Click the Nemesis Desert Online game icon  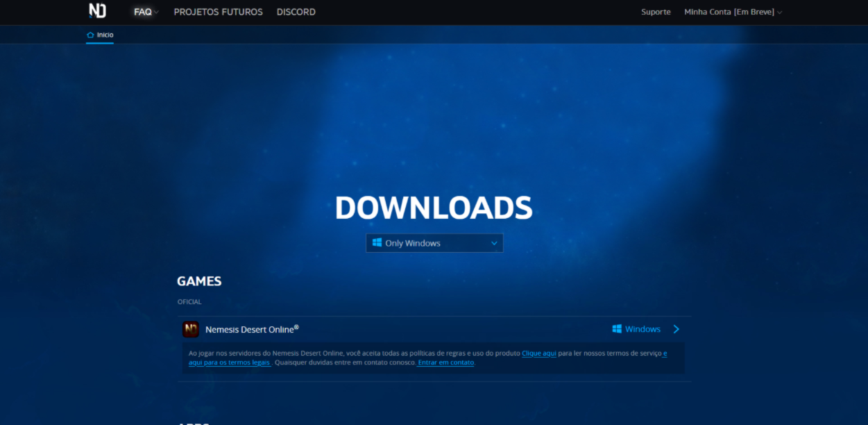[191, 329]
